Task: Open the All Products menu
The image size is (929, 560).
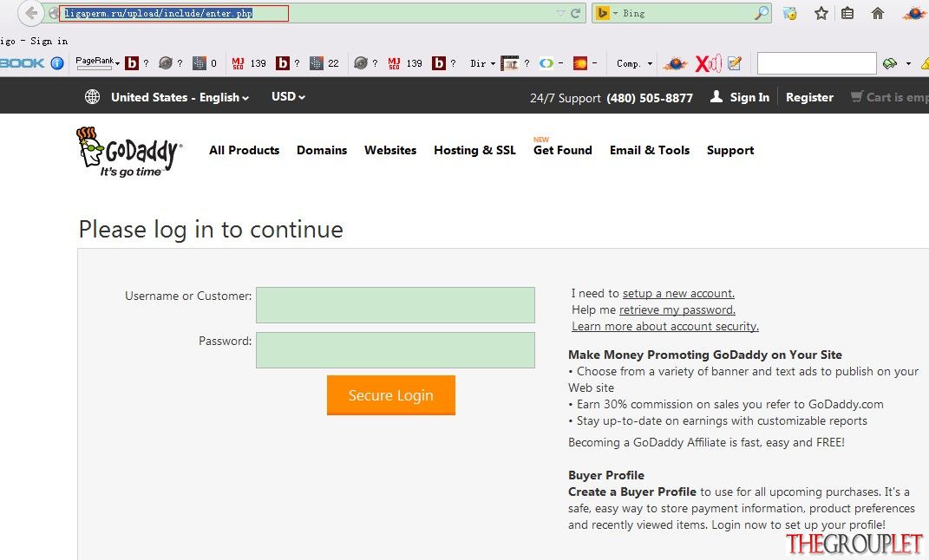Action: coord(244,150)
